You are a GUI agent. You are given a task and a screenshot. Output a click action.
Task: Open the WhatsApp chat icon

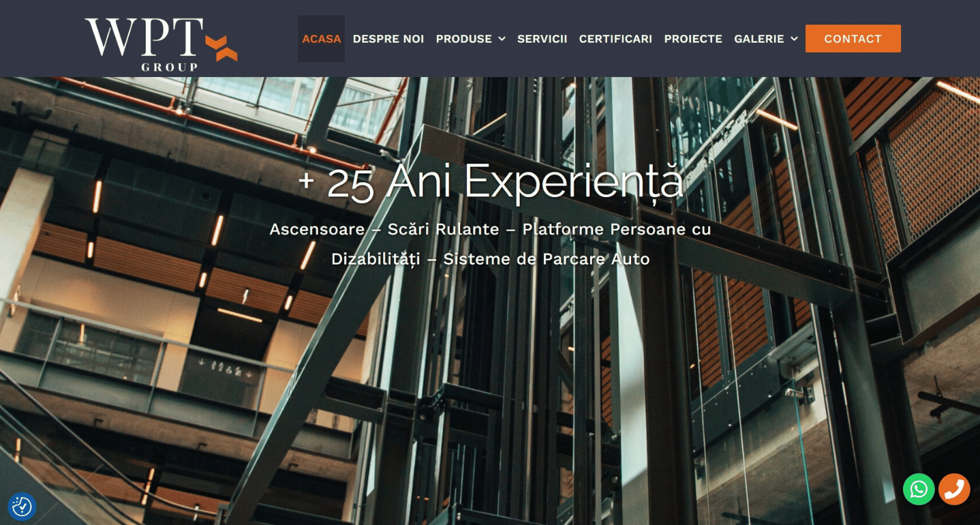tap(919, 489)
